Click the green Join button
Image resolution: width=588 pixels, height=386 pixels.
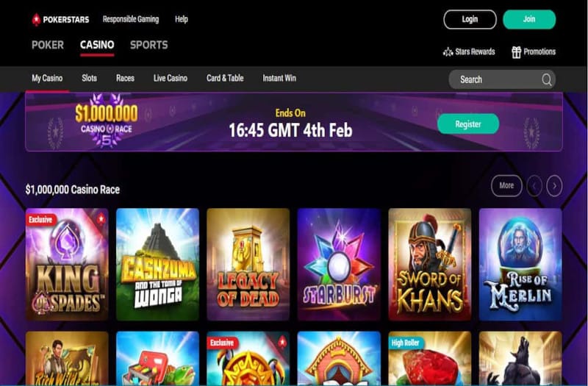[x=529, y=19]
